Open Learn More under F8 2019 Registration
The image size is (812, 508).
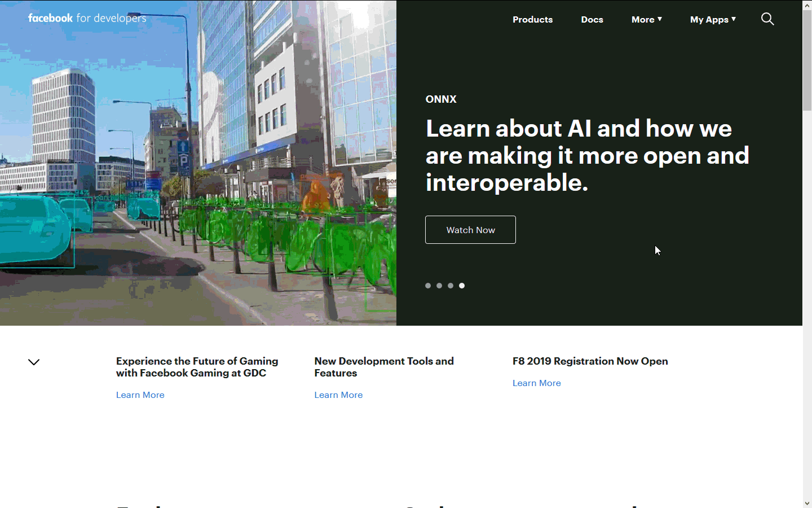(x=537, y=383)
